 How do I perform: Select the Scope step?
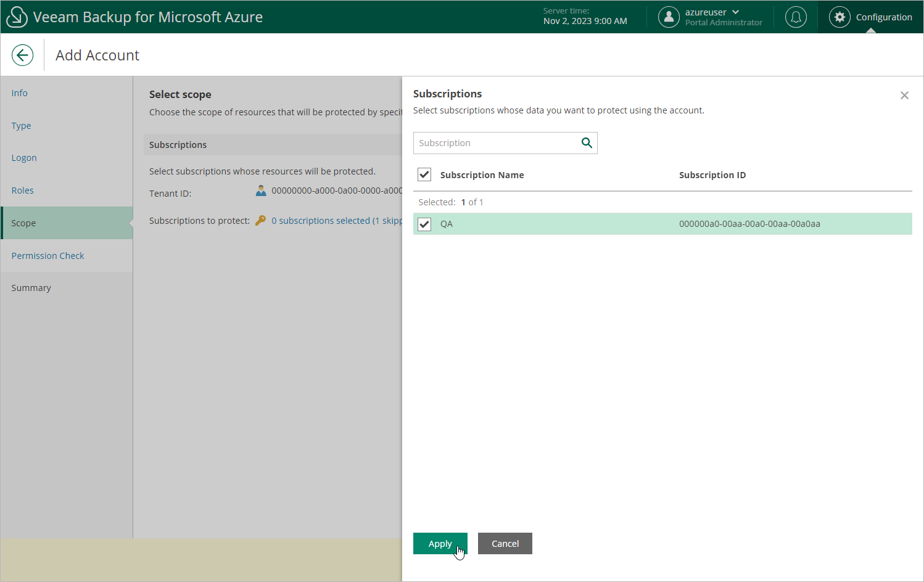pyautogui.click(x=67, y=223)
